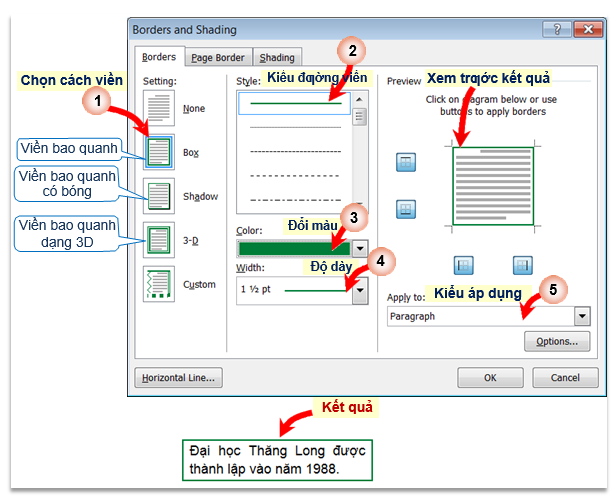The height and width of the screenshot is (502, 616).
Task: Open the Apply to dropdown
Action: [582, 316]
